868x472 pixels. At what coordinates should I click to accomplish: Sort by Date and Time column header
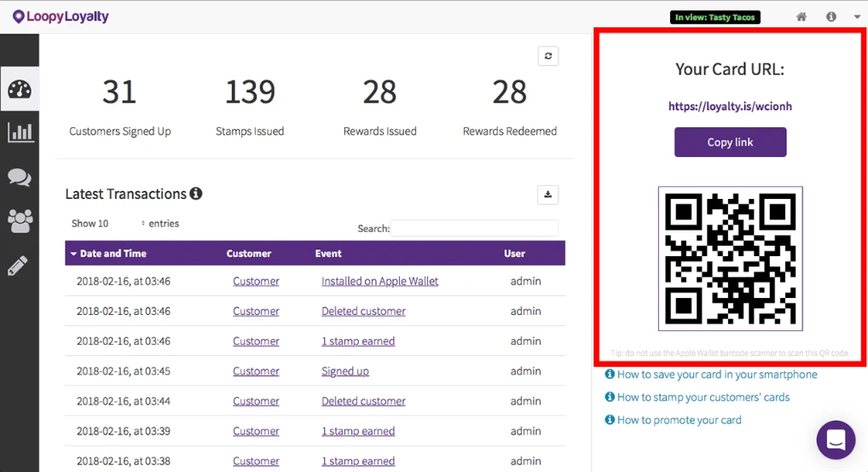tap(113, 253)
